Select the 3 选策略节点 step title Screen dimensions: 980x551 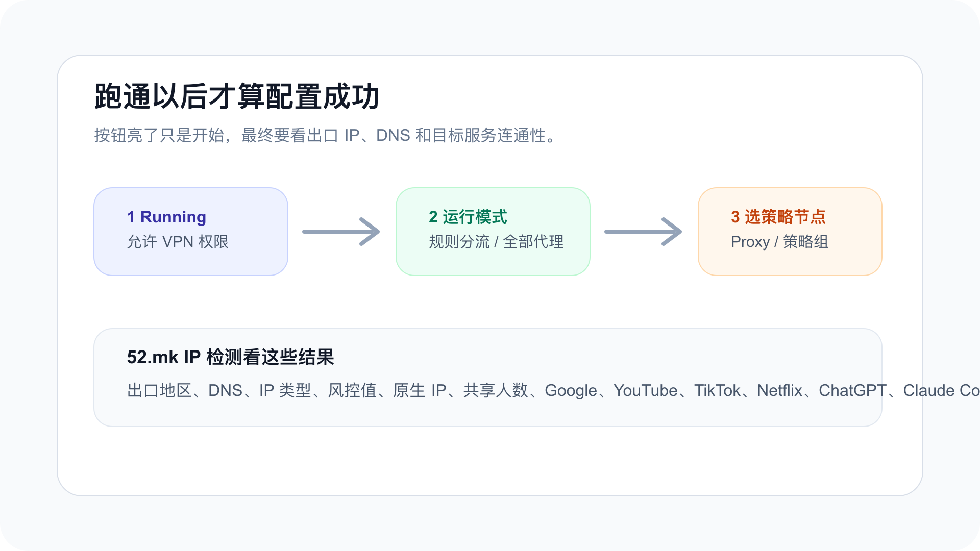pos(778,217)
